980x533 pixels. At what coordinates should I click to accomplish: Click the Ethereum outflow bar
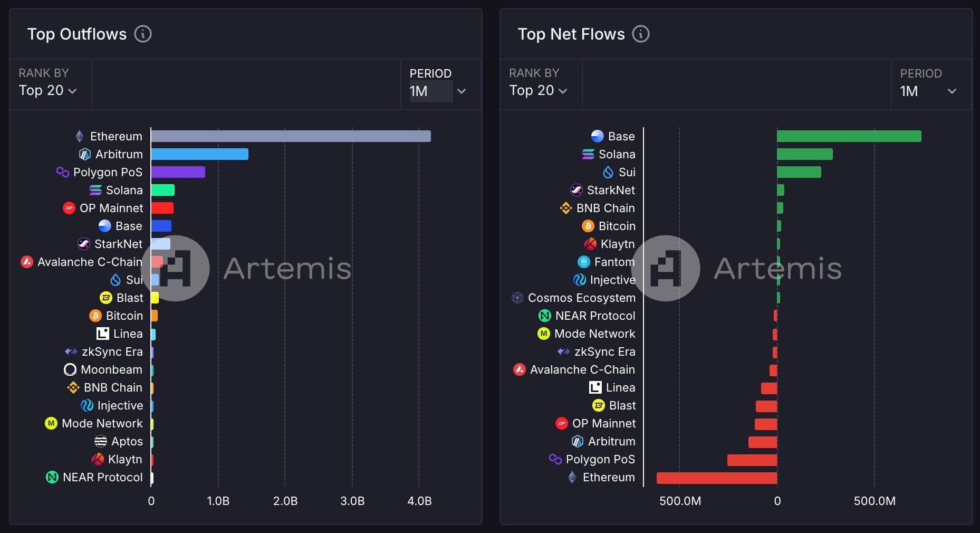point(291,136)
